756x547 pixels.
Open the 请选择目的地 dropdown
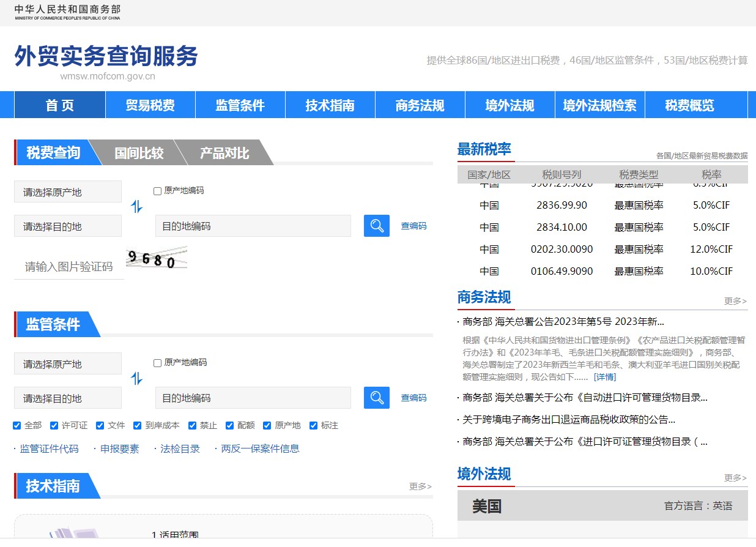[x=67, y=226]
